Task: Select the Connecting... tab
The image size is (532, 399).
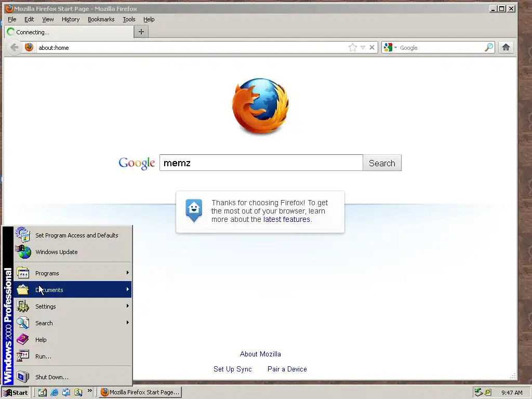Action: (69, 32)
